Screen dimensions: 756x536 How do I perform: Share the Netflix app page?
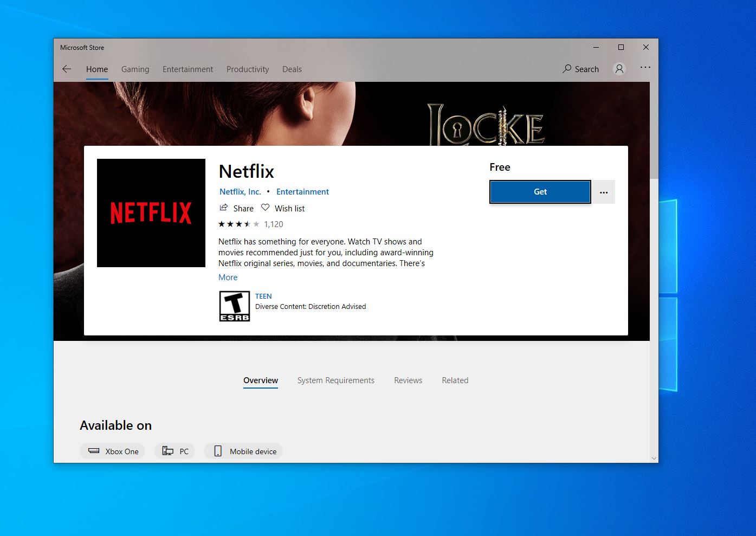click(236, 208)
